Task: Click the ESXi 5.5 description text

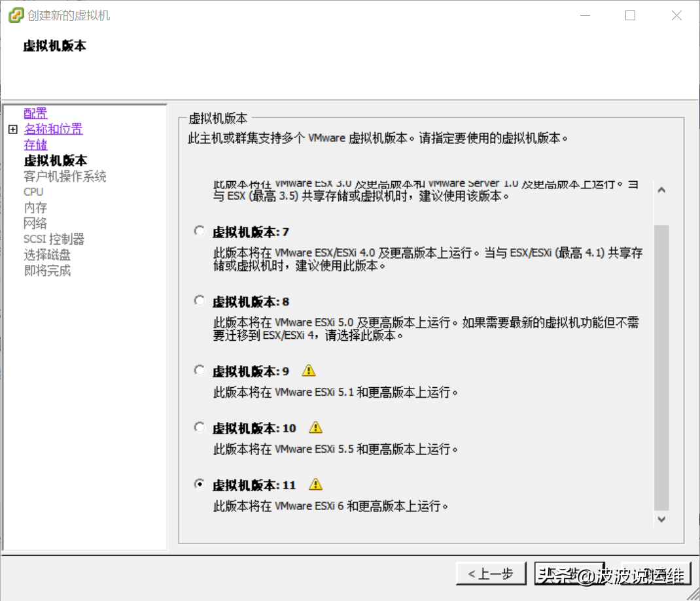Action: point(336,449)
